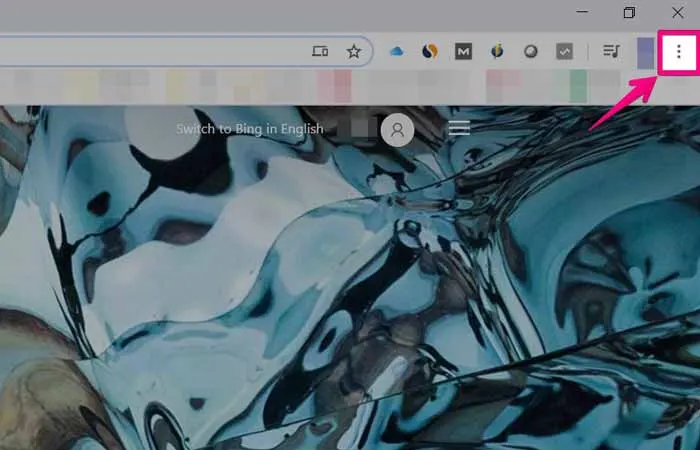Open the Chrome three-dot menu
This screenshot has height=450, width=700.
click(678, 52)
